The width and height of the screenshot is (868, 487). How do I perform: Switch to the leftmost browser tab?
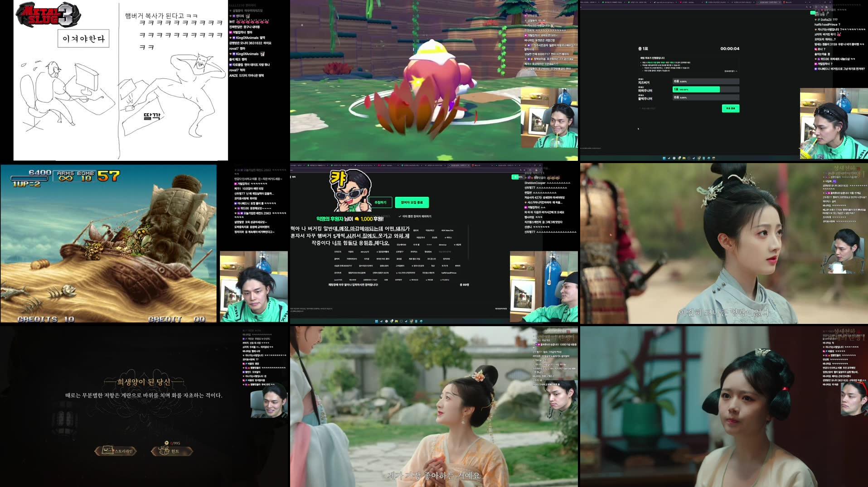coord(589,3)
